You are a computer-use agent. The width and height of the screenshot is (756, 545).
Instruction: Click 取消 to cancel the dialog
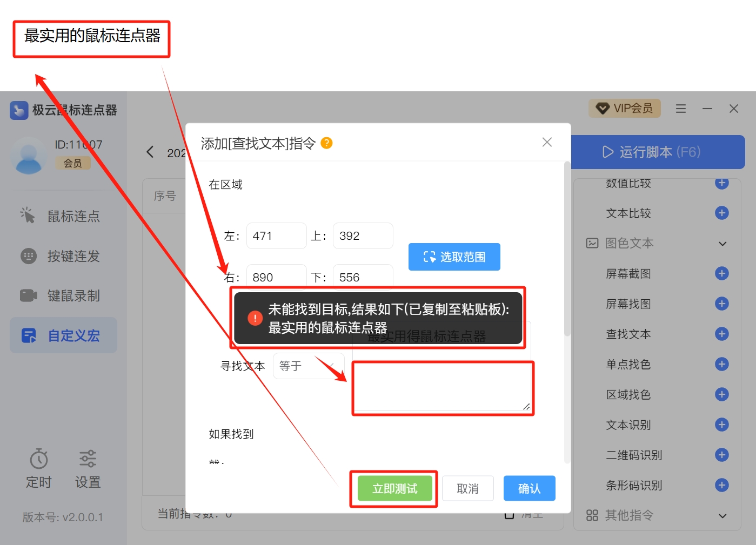(x=467, y=488)
